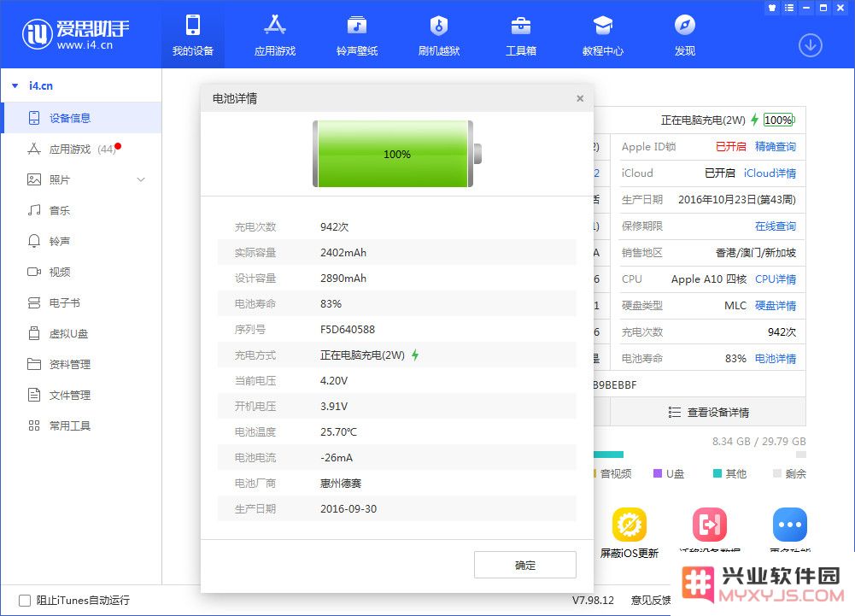Click the 爱思助手 logo
Screen dimensions: 855x616
75,34
